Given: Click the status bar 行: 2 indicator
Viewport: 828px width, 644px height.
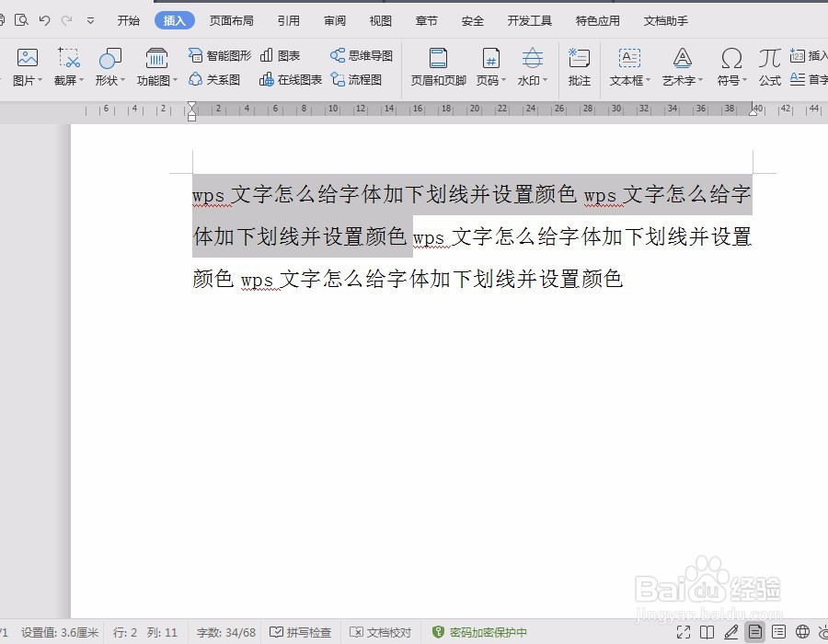Looking at the screenshot, I should [124, 632].
